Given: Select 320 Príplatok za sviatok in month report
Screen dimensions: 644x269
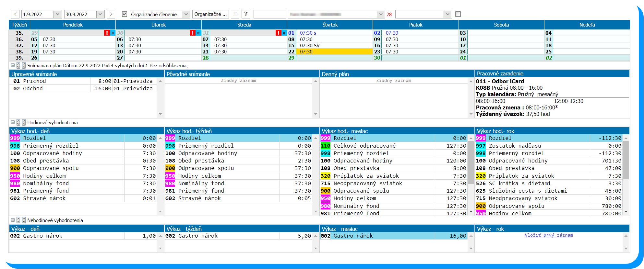Looking at the screenshot, I should coord(394,176).
